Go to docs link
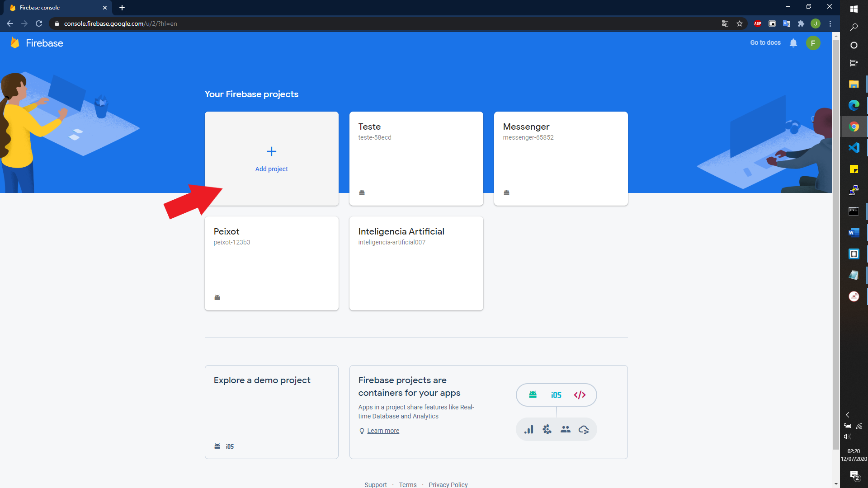The image size is (868, 488). pos(765,42)
